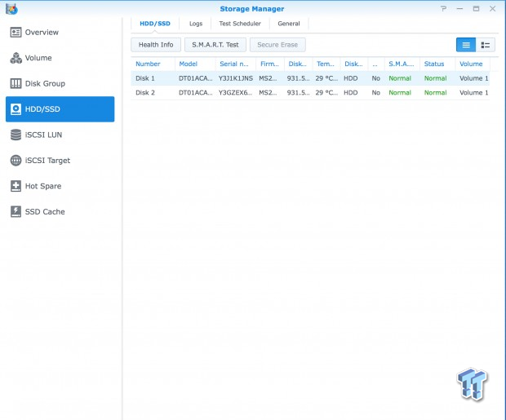Sort by the Volume column header
This screenshot has width=506, height=420.
click(471, 64)
